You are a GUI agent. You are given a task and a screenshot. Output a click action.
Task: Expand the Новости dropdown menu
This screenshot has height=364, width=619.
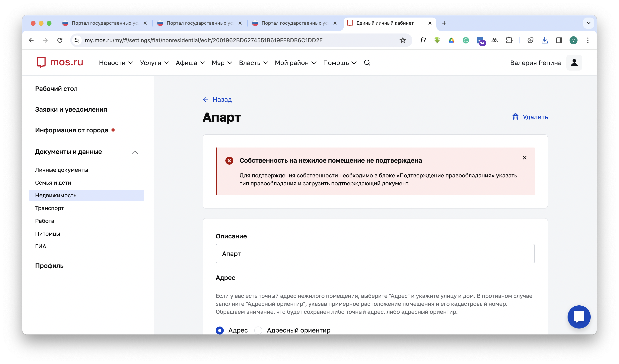click(116, 63)
